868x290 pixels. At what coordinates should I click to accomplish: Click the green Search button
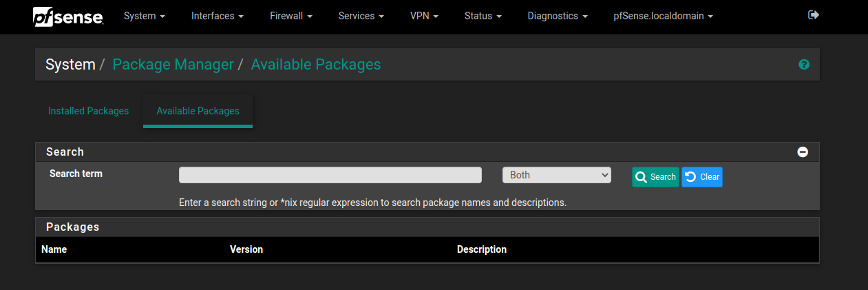click(x=655, y=177)
